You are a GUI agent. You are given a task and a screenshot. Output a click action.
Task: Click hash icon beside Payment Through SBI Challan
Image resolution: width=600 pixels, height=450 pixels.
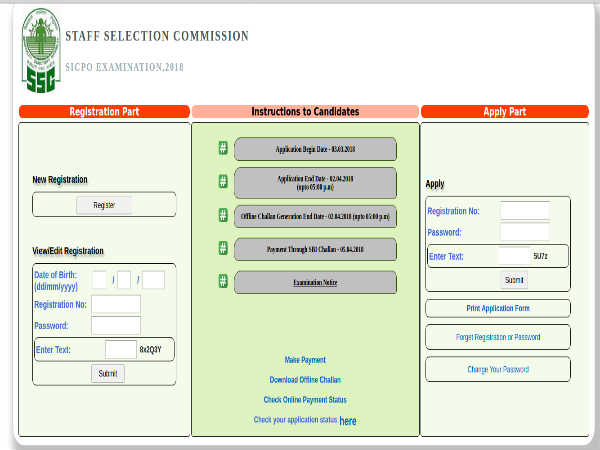coord(223,248)
